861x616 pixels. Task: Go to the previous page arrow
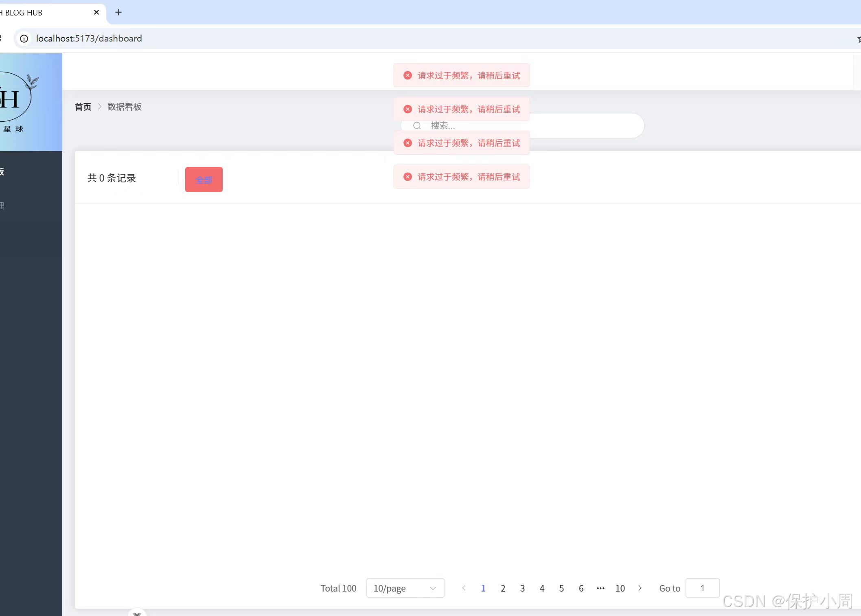pyautogui.click(x=464, y=588)
